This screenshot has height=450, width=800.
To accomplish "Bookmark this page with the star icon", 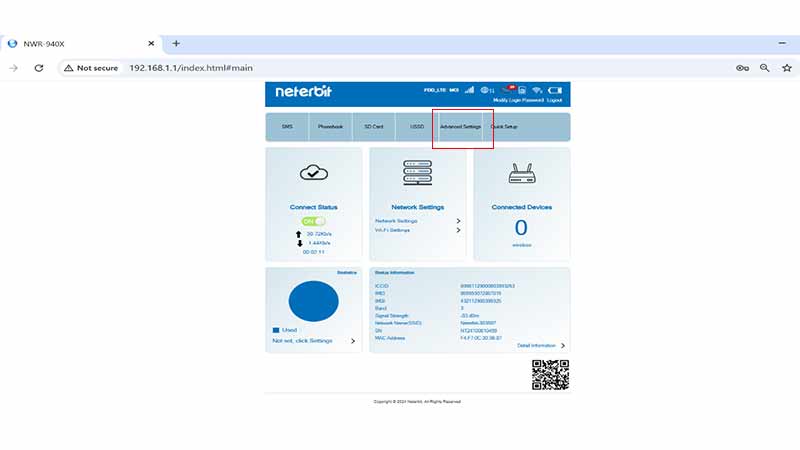I will [x=787, y=68].
